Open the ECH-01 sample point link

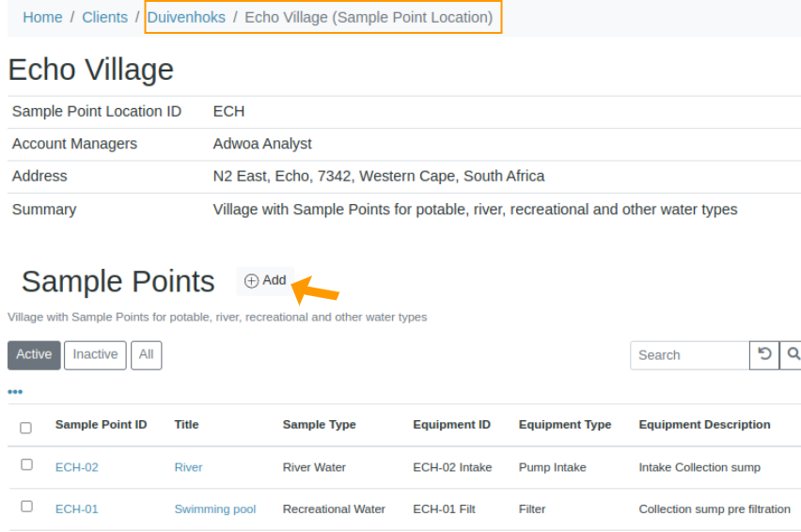[x=76, y=509]
